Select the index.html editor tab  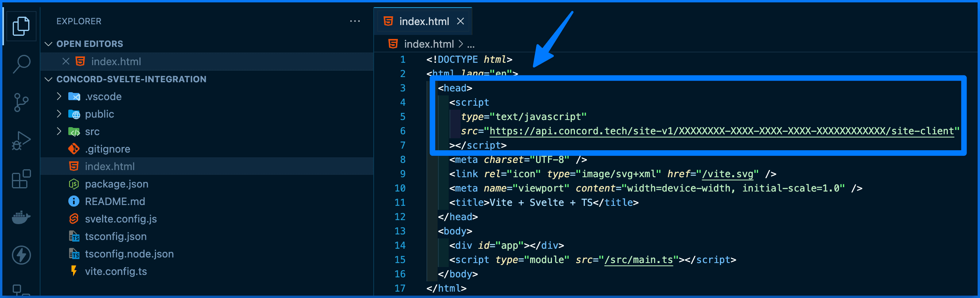pos(424,21)
